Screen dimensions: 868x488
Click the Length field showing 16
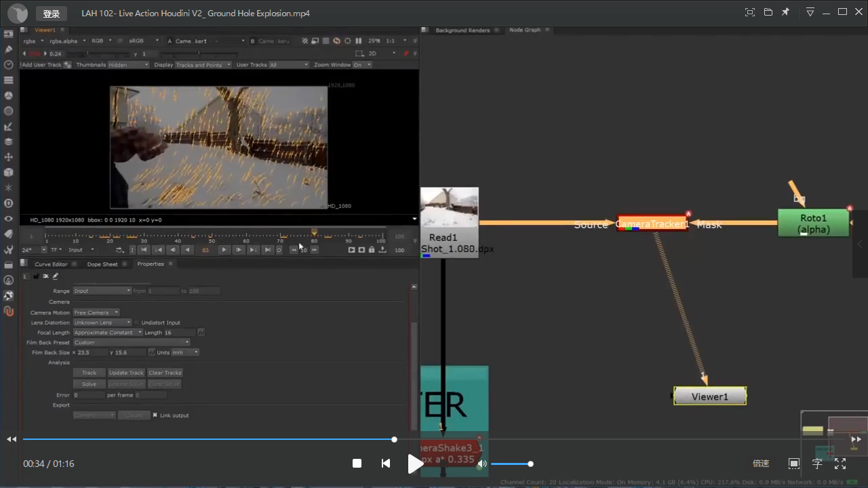(179, 333)
